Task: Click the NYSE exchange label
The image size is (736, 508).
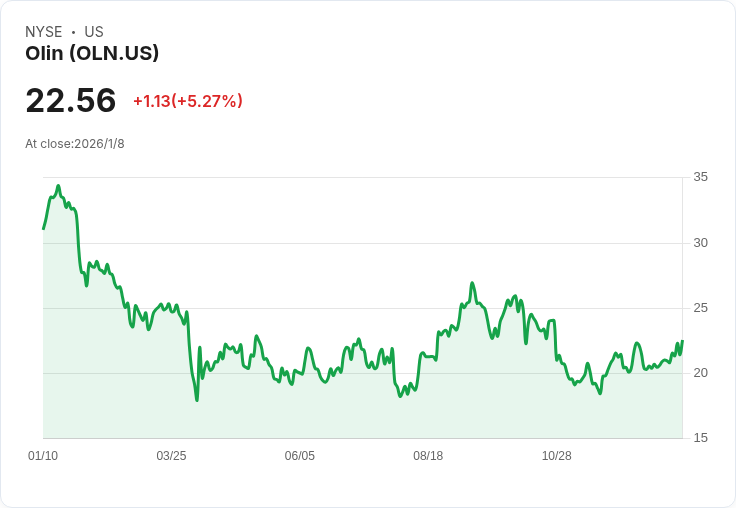Action: coord(44,32)
